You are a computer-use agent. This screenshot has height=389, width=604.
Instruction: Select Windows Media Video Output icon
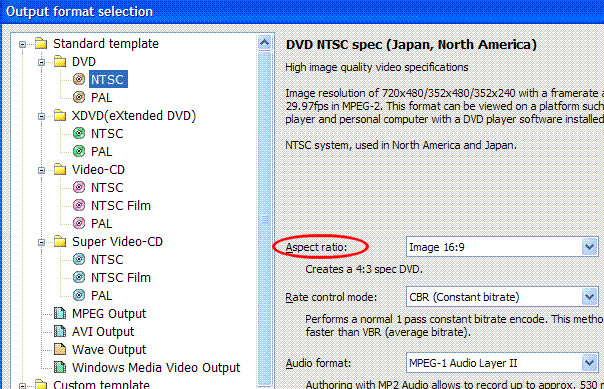pos(60,367)
